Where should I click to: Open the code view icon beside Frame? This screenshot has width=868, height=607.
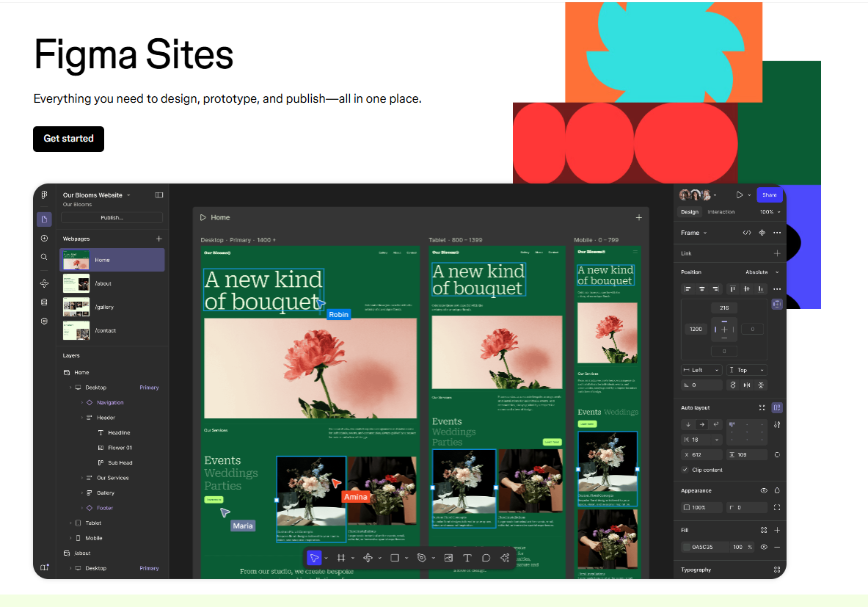tap(747, 233)
